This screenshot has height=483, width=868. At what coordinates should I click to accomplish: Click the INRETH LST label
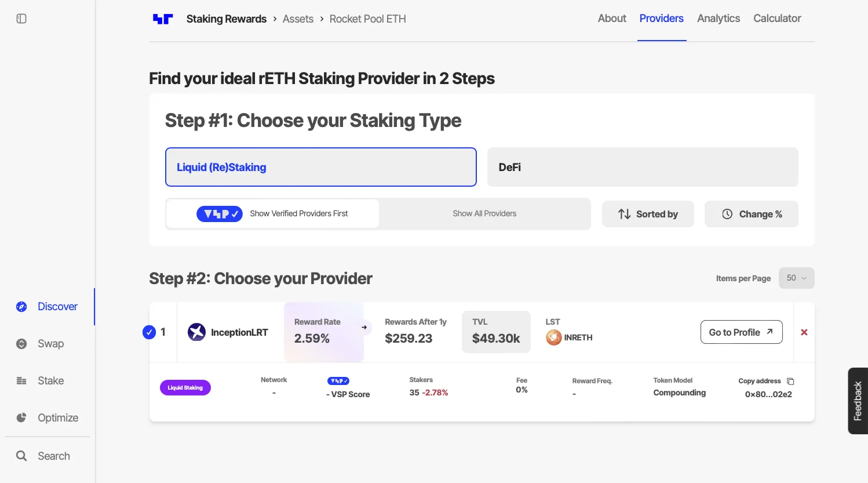pos(578,337)
